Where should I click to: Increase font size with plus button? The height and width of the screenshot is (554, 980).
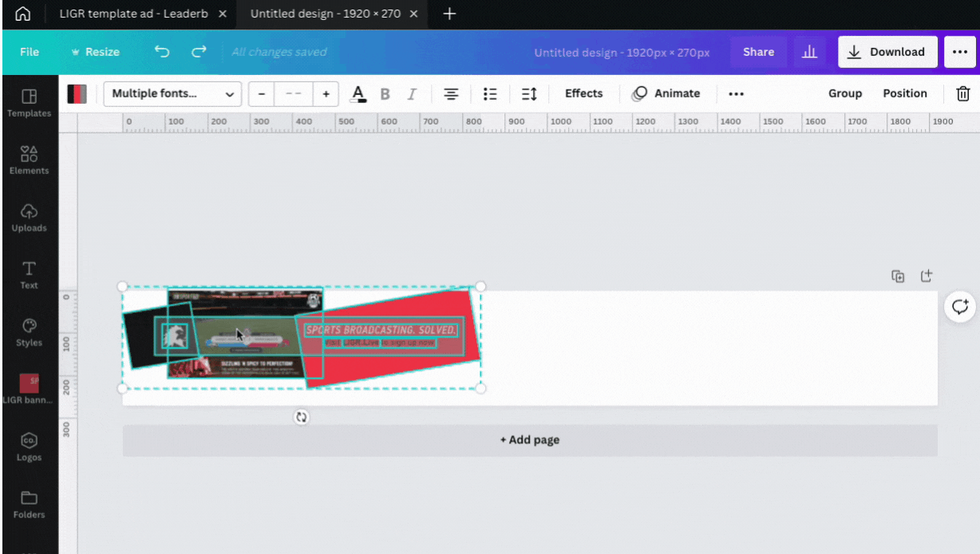pyautogui.click(x=326, y=94)
